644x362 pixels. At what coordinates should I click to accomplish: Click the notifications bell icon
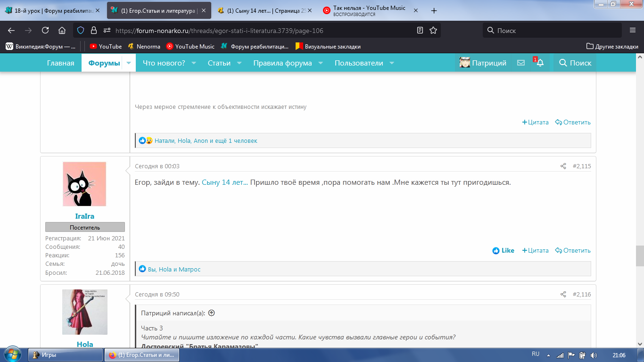tap(540, 63)
